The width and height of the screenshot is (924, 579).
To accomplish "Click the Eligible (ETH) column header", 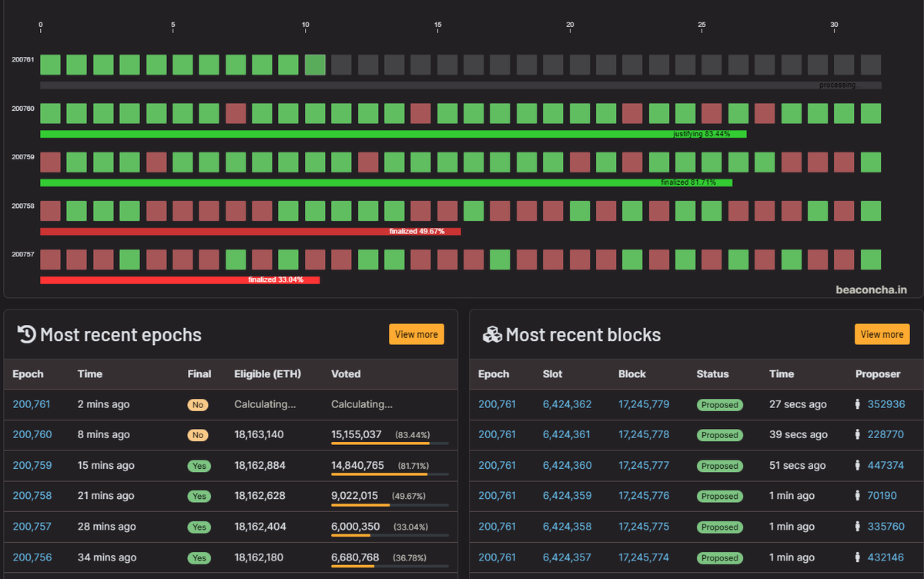I will click(267, 374).
